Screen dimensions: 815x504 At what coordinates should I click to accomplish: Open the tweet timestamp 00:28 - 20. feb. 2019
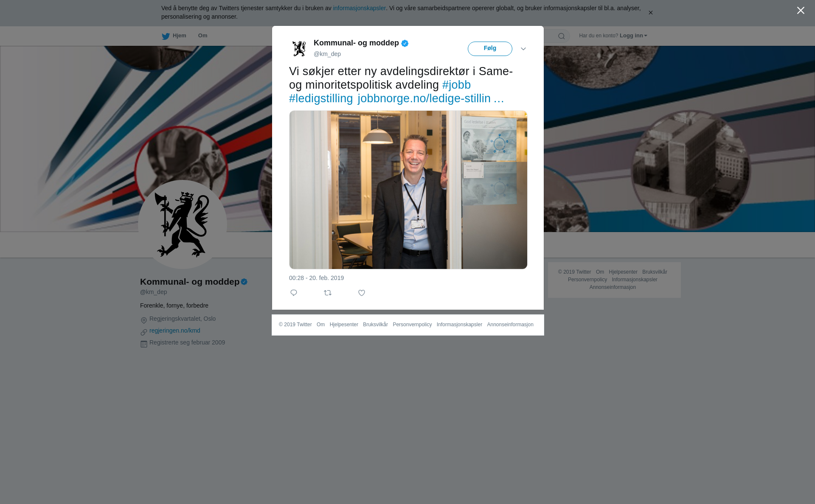316,278
